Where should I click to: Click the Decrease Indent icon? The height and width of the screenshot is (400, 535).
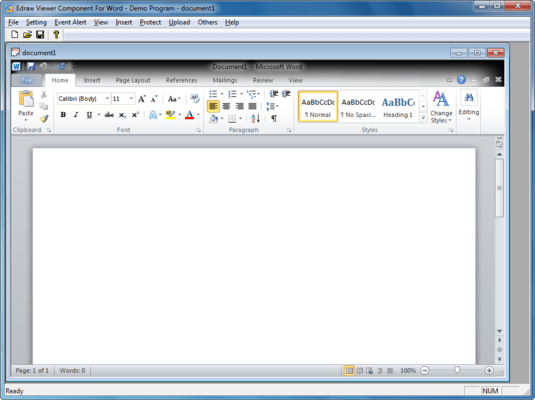coord(274,94)
